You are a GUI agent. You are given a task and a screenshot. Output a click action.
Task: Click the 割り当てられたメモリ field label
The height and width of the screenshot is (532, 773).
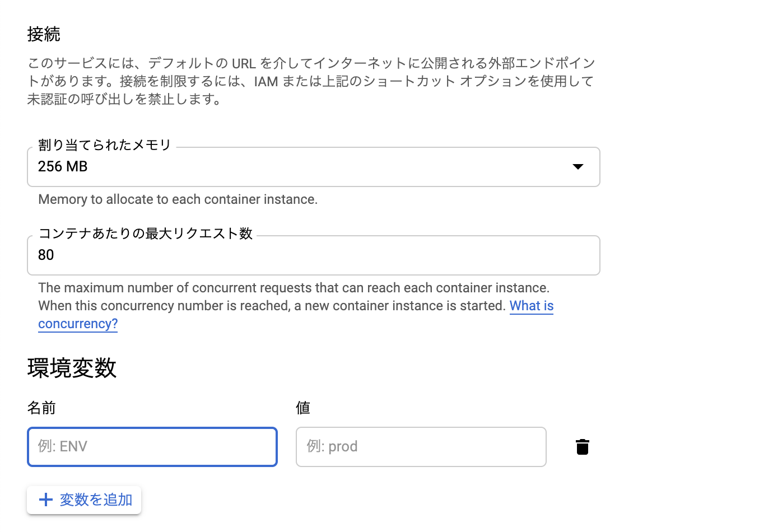click(x=104, y=145)
